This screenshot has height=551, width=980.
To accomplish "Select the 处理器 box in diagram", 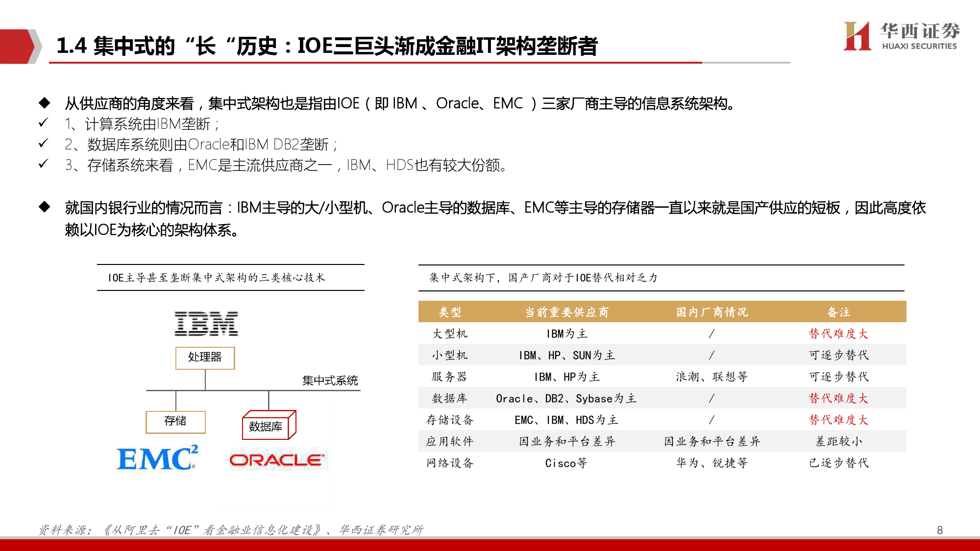I will click(205, 358).
